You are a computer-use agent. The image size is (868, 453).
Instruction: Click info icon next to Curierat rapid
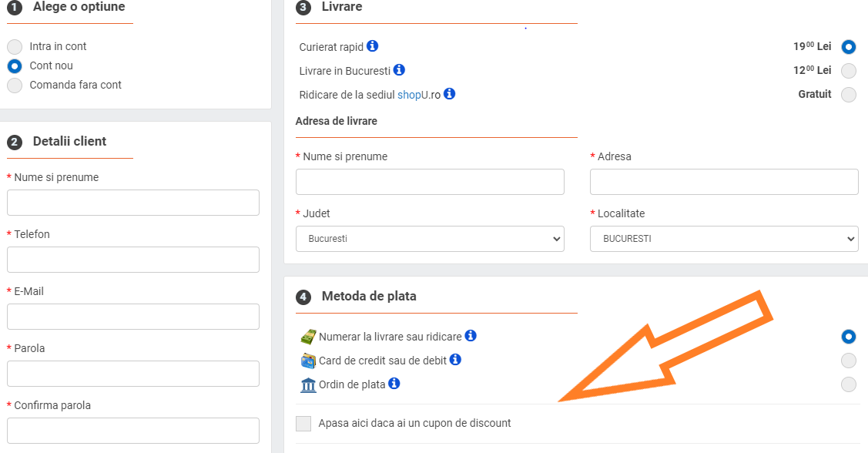click(372, 46)
